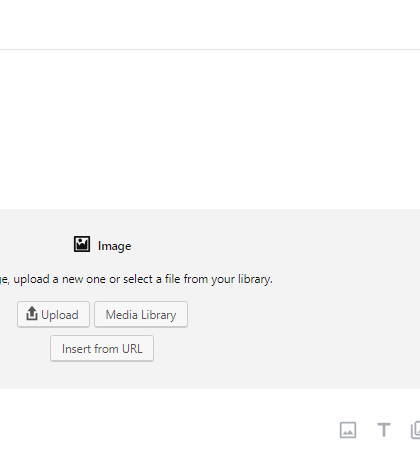The width and height of the screenshot is (420, 463).
Task: Click the Upload button
Action: pyautogui.click(x=53, y=314)
